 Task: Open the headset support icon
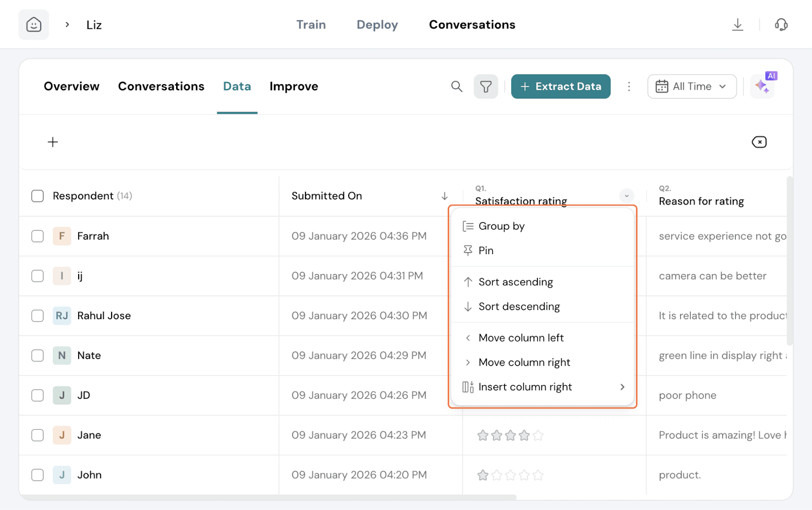coord(781,24)
